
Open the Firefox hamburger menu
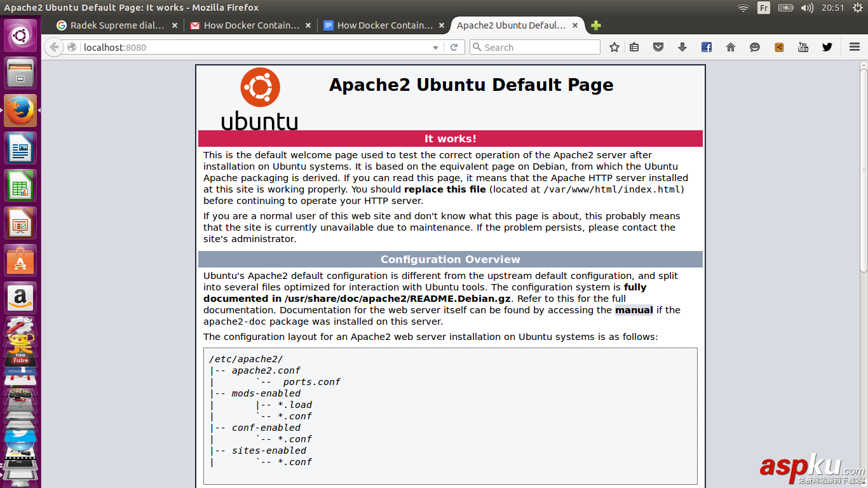(855, 47)
